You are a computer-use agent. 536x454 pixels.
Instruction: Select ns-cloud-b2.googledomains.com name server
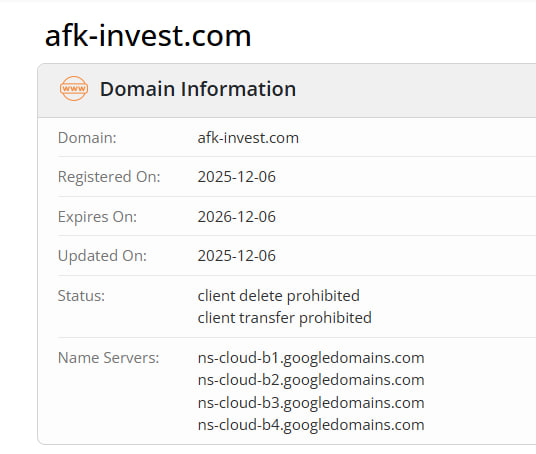pyautogui.click(x=311, y=380)
